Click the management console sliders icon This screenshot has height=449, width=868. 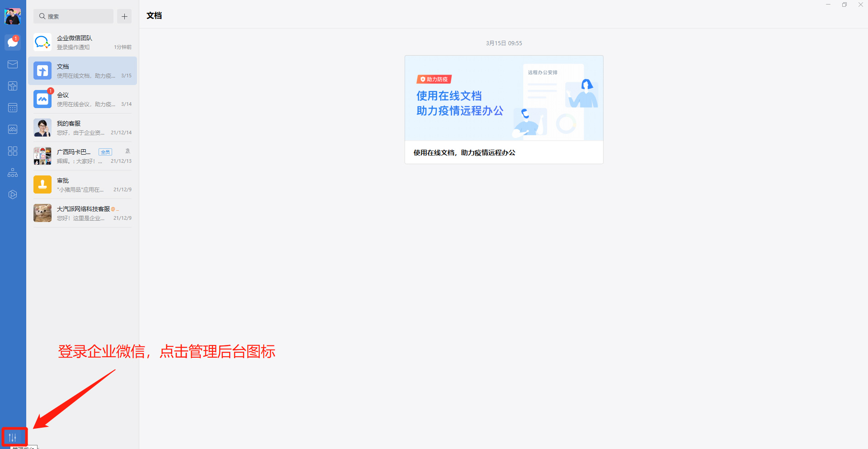[x=13, y=437]
